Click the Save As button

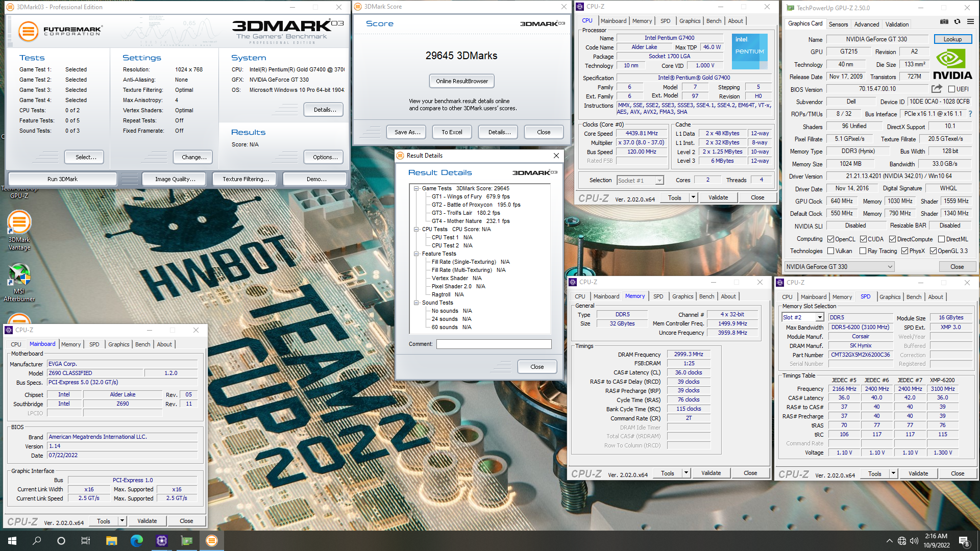(407, 132)
